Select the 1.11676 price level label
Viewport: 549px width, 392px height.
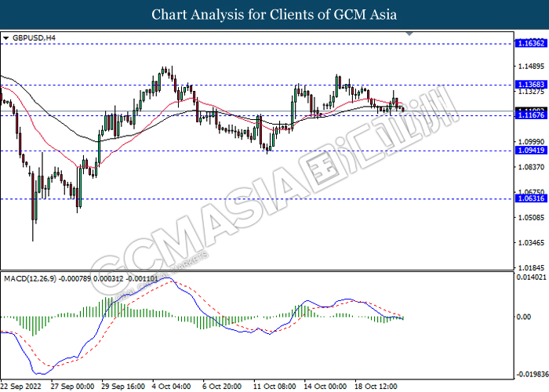[531, 115]
